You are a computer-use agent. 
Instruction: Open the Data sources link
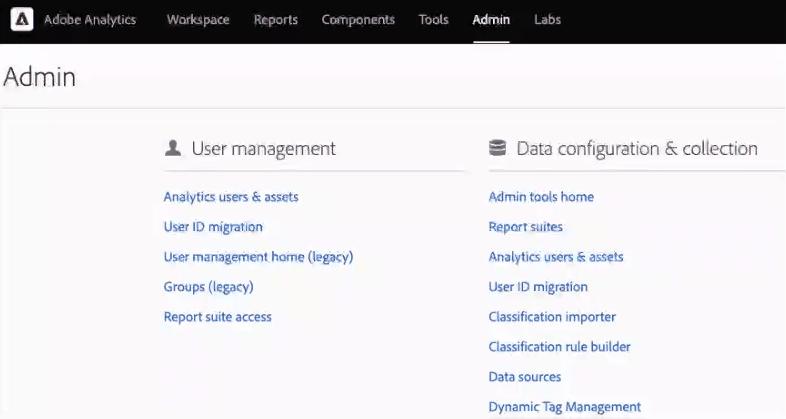click(x=525, y=377)
